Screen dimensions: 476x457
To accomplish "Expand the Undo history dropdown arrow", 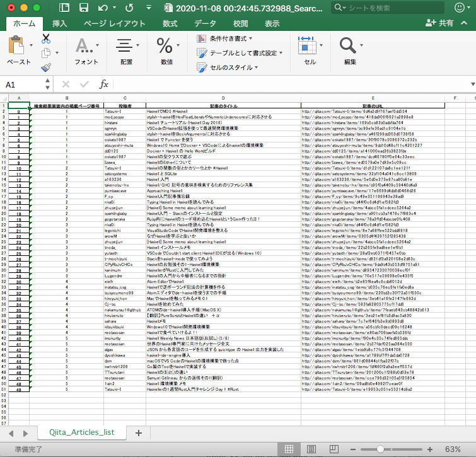I will click(x=115, y=8).
